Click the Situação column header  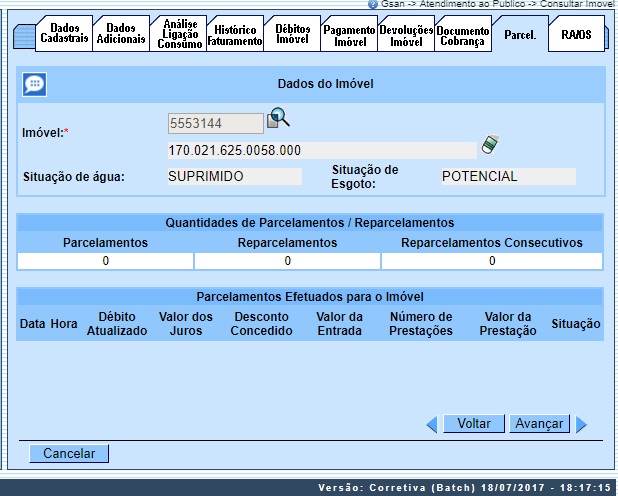click(576, 324)
